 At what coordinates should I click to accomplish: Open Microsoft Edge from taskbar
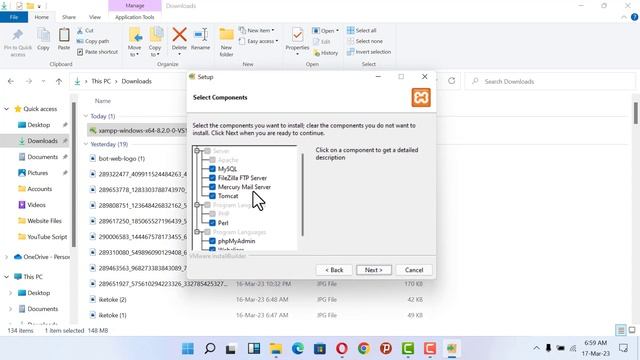click(x=298, y=349)
